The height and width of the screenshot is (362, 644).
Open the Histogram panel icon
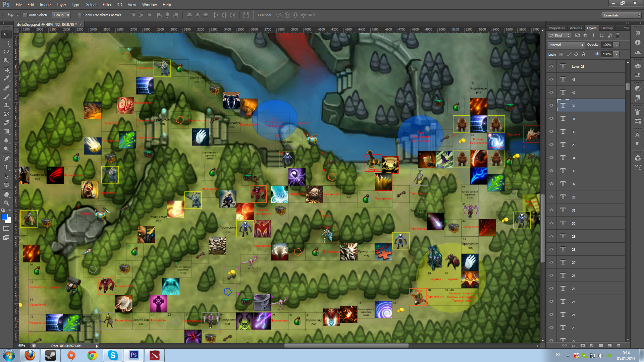pyautogui.click(x=638, y=52)
